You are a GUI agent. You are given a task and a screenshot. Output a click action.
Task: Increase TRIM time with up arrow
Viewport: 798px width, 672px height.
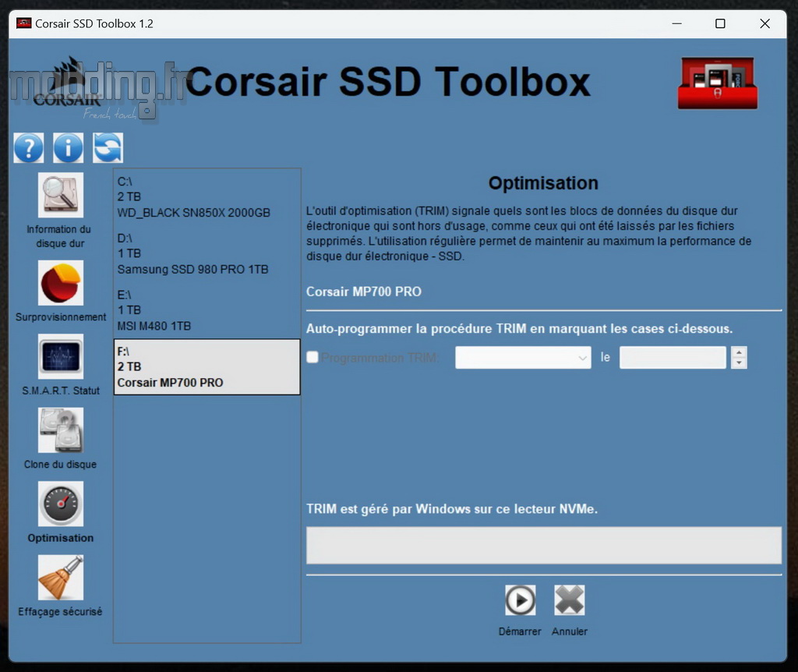coord(739,352)
